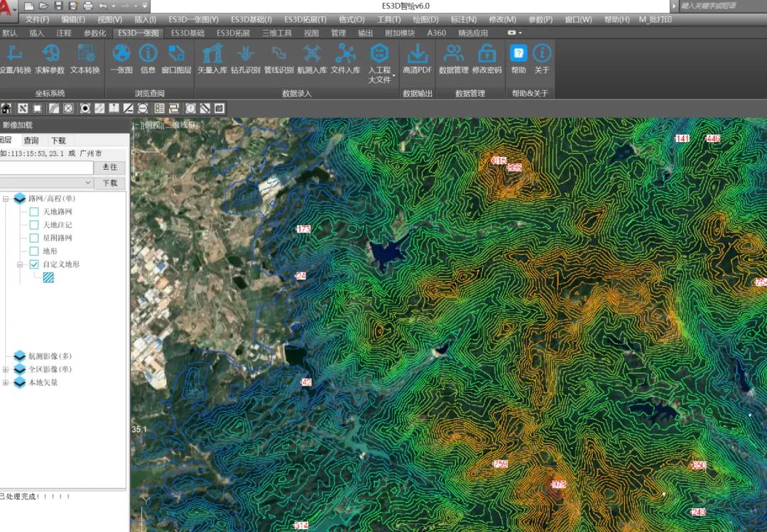The height and width of the screenshot is (532, 767).
Task: Uncheck the 自定义地形 layer checkbox
Action: click(x=34, y=264)
